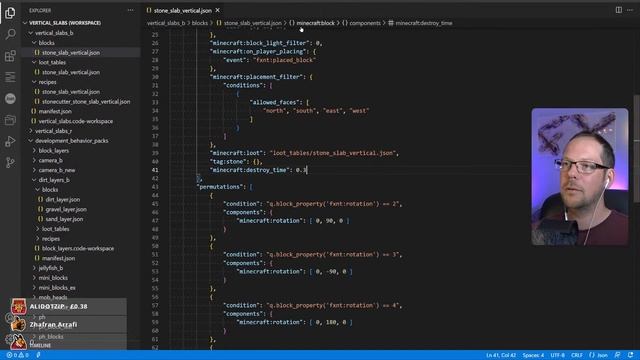Click the notifications bell in status bar

tap(631, 355)
